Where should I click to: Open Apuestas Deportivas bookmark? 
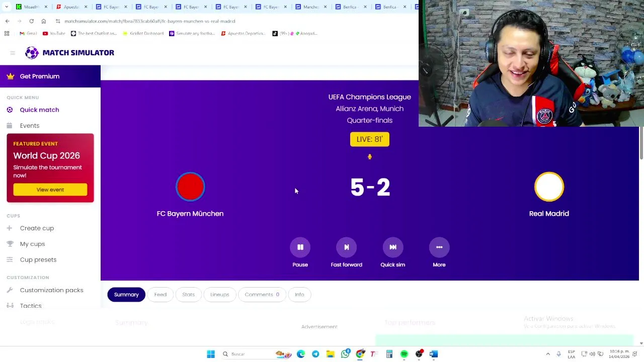244,33
